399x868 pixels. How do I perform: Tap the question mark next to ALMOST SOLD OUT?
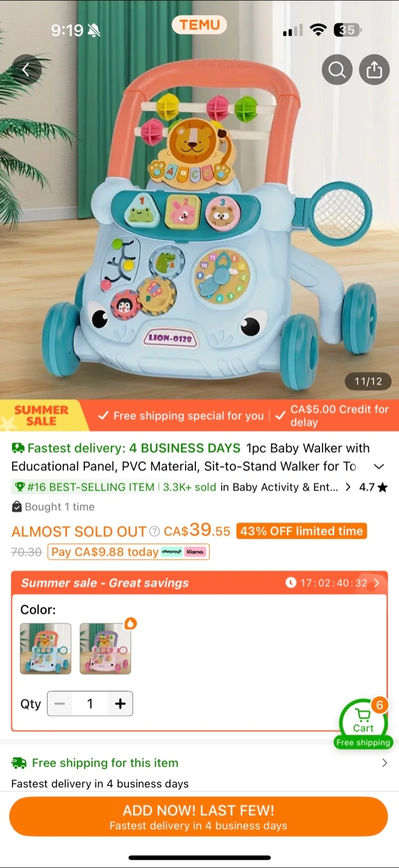pyautogui.click(x=154, y=531)
